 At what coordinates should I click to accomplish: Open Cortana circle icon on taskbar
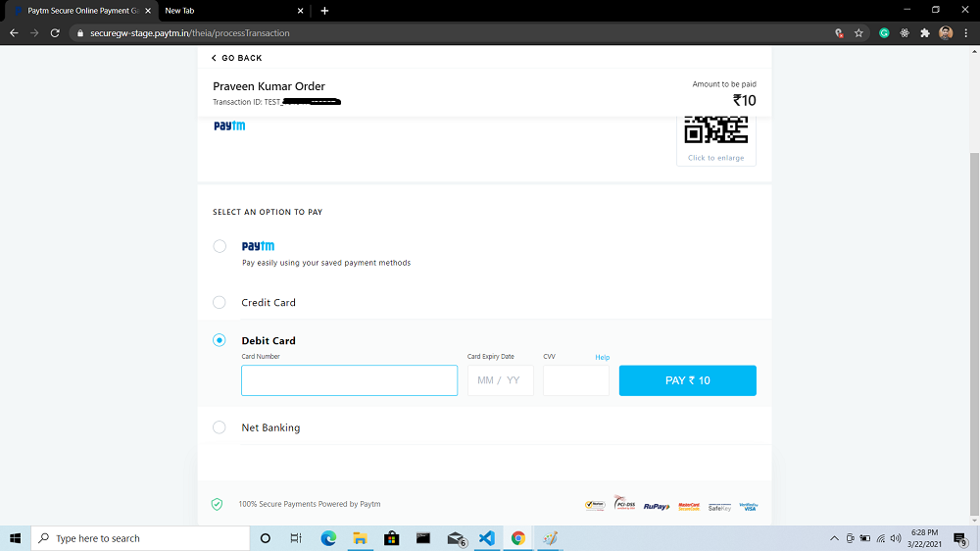click(265, 538)
